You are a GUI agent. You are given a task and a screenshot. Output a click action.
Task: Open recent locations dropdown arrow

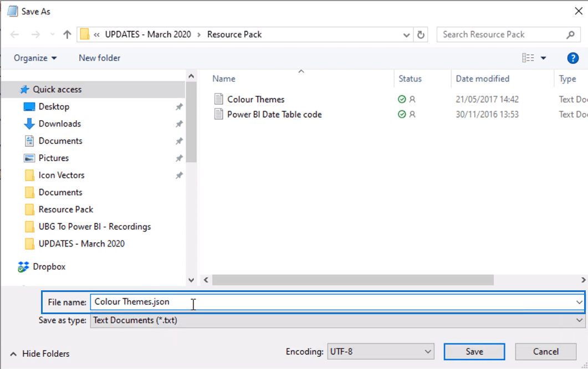[52, 34]
